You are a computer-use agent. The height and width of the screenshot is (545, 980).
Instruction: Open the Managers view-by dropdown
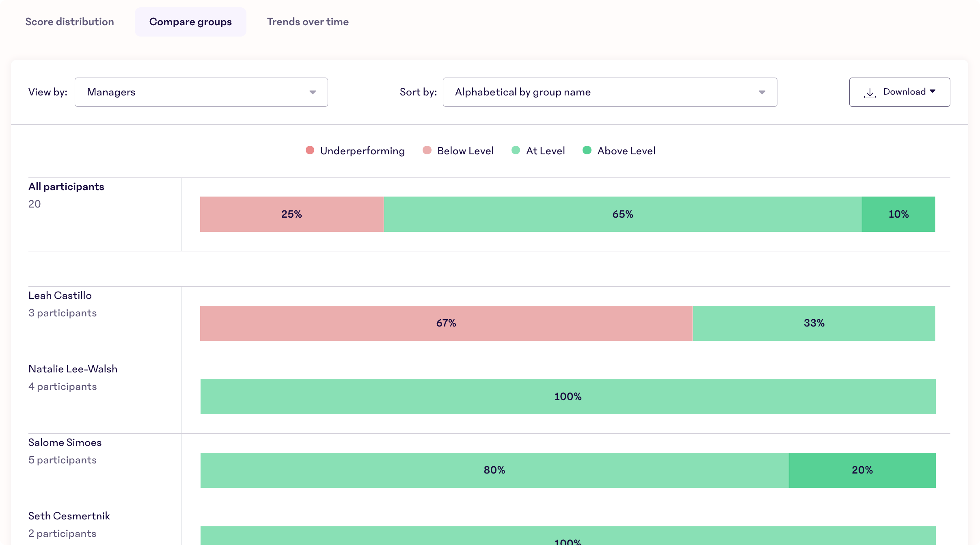(201, 92)
